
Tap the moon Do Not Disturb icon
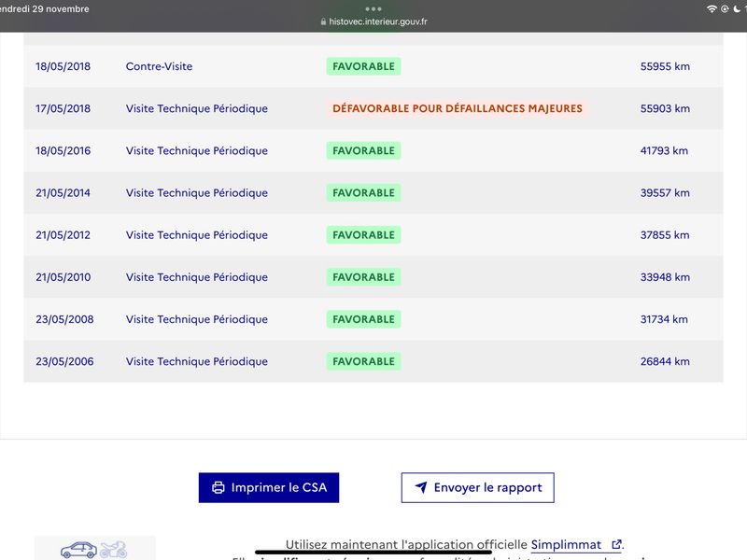point(737,8)
